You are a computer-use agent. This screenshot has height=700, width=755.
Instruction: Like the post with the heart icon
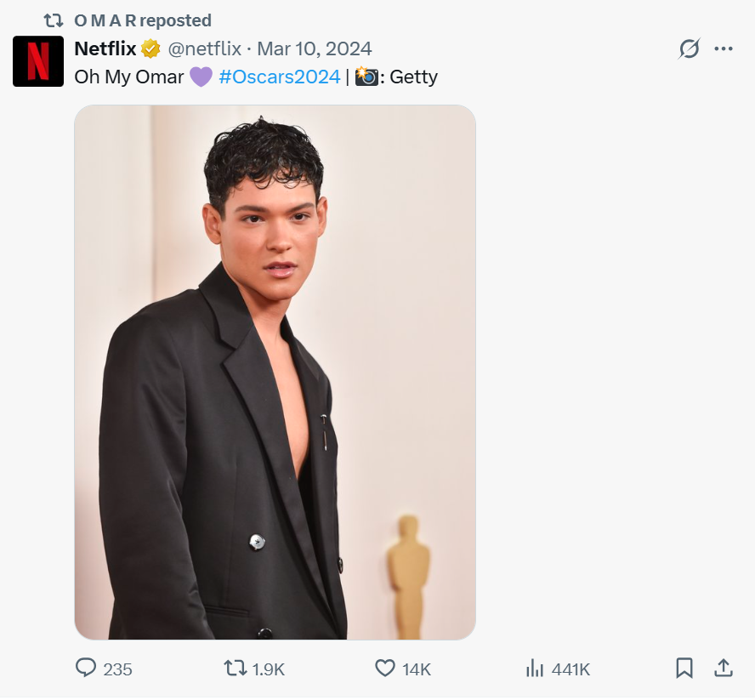click(x=386, y=669)
